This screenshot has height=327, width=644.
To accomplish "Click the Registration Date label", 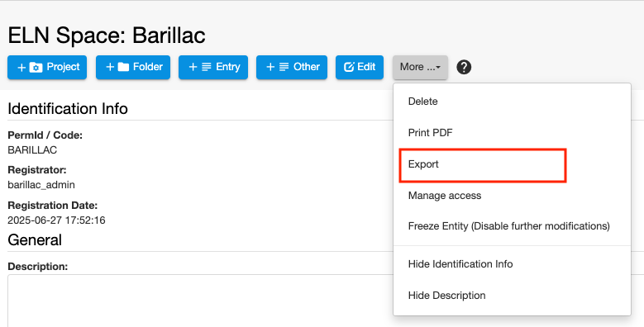I will (x=53, y=205).
